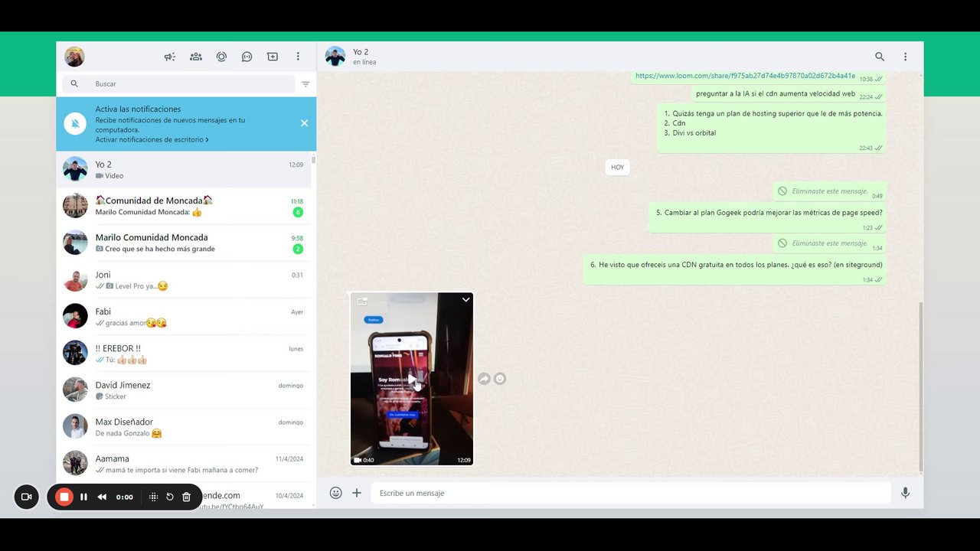This screenshot has height=551, width=980.
Task: Click 'Activar notificaciones de escritorio' link
Action: [152, 140]
